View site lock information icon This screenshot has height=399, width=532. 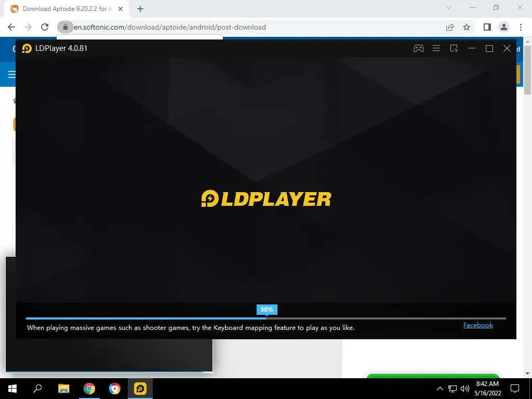(65, 27)
